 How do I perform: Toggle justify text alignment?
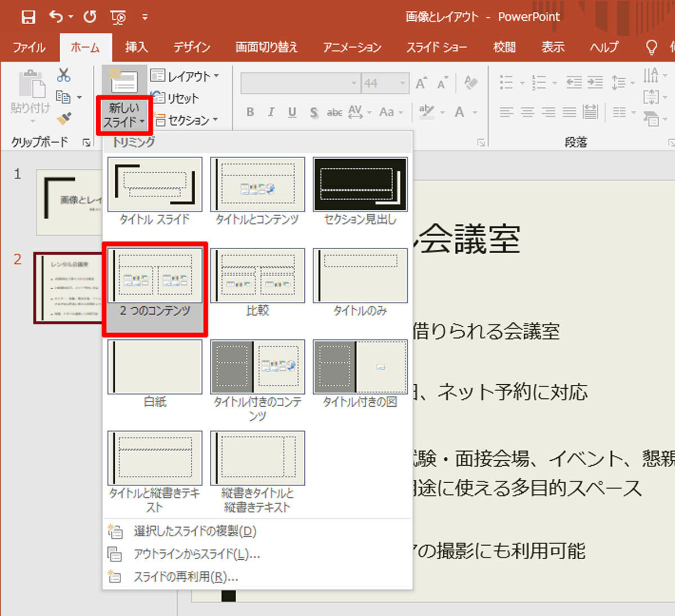(569, 112)
